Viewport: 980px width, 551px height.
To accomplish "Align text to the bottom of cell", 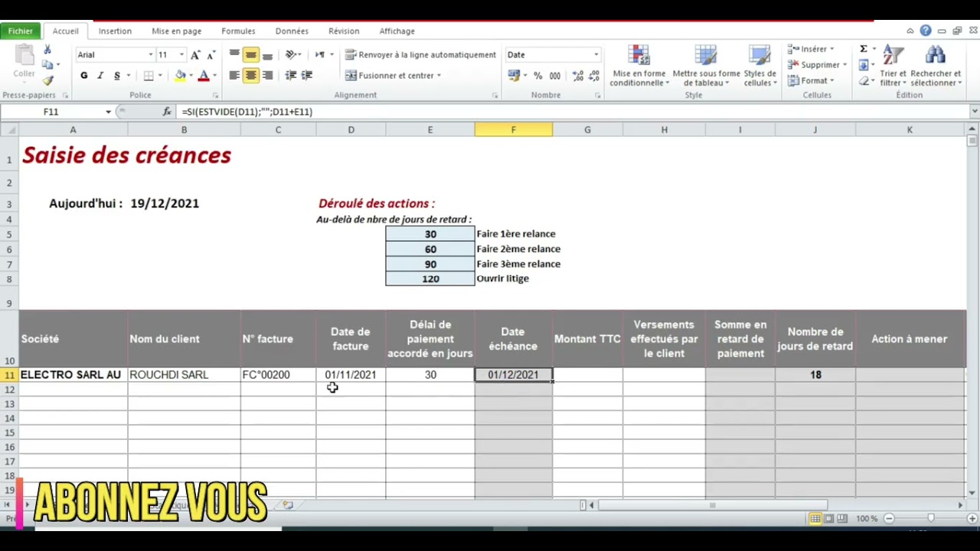I will coord(266,55).
